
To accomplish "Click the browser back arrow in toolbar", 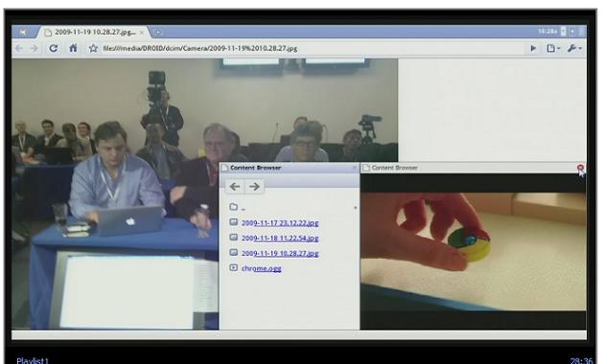I will (19, 49).
